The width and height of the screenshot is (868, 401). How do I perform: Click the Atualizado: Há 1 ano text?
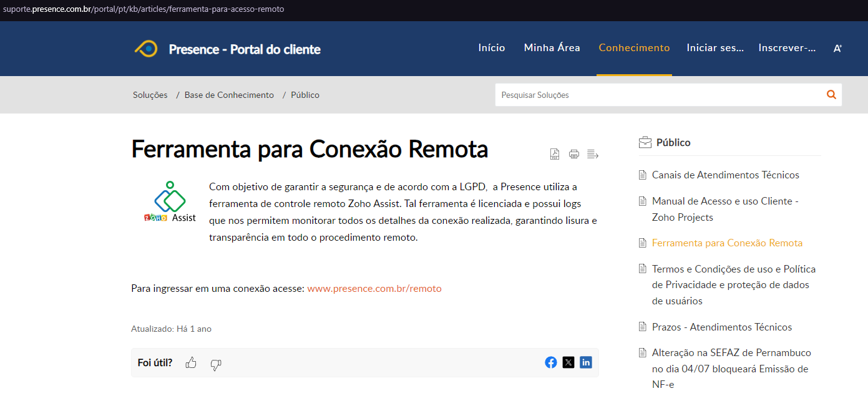(x=172, y=329)
